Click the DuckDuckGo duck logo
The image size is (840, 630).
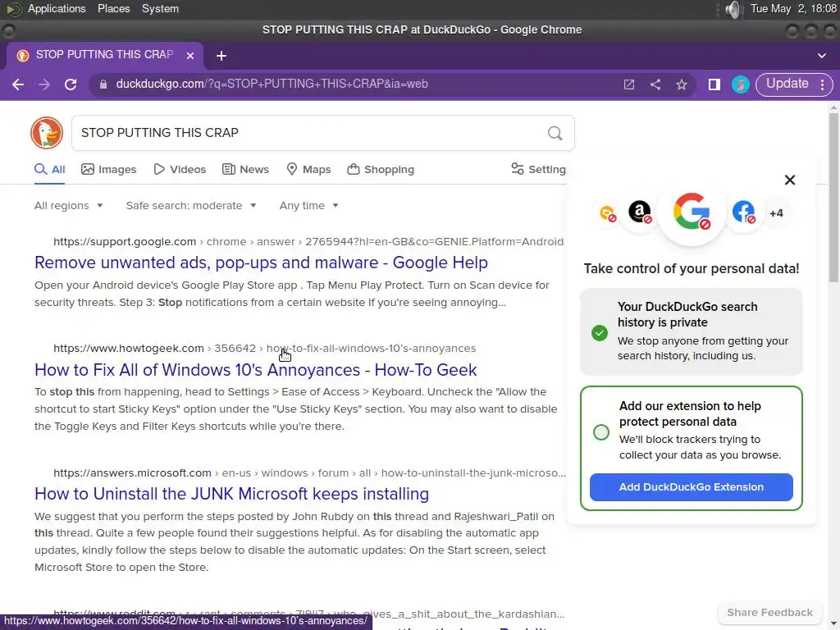47,133
